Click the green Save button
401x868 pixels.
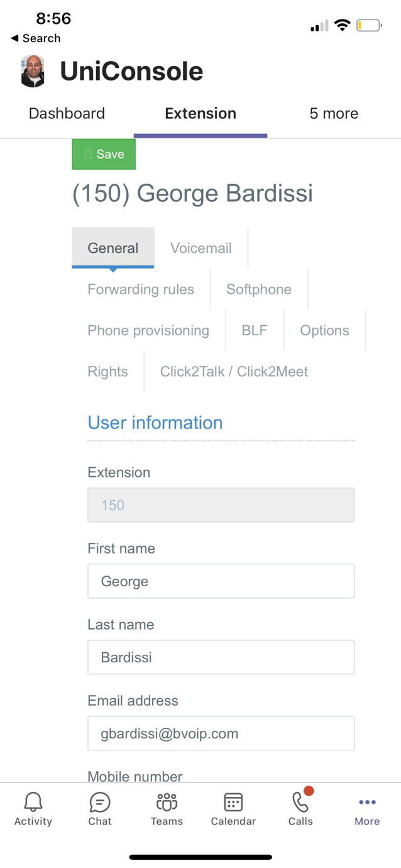(104, 154)
